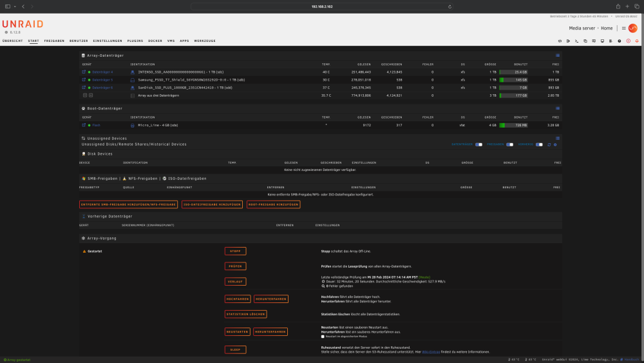Click 'Root-Freigabe hinzufügen' button
The width and height of the screenshot is (644, 363).
[x=274, y=204]
